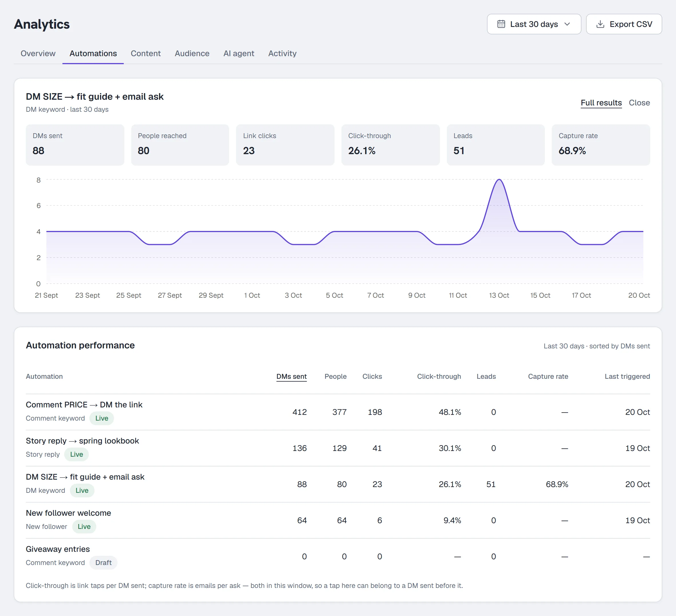Click the Last triggered column header
The height and width of the screenshot is (616, 676).
pyautogui.click(x=627, y=376)
